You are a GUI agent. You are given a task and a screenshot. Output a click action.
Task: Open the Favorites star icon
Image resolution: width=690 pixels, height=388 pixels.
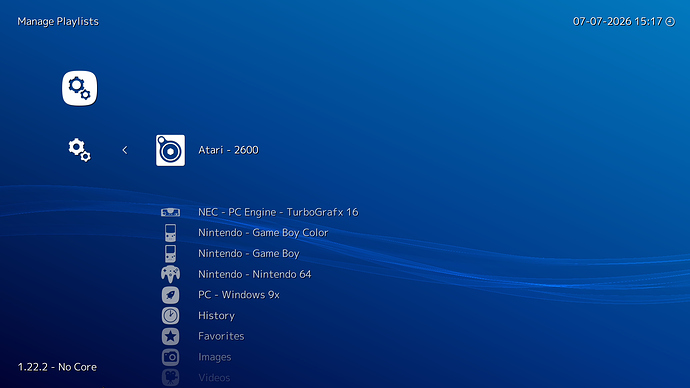pos(170,337)
